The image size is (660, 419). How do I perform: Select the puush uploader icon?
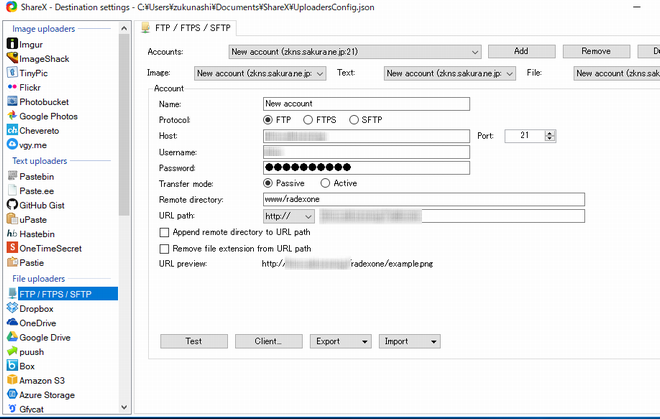coord(12,351)
